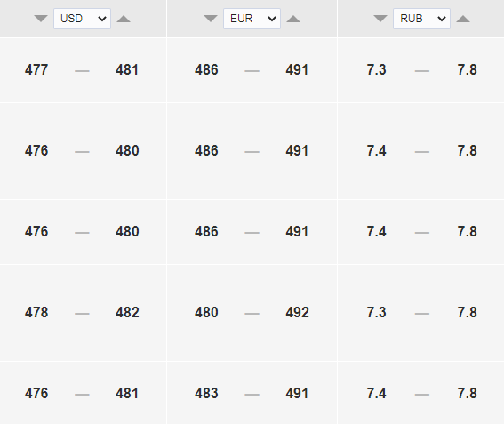Click USD buy rate 478

(36, 313)
